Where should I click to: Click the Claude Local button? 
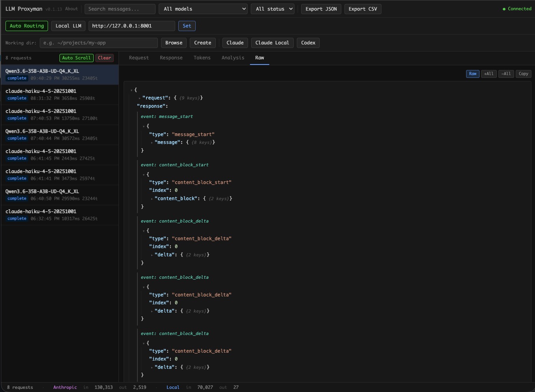click(272, 43)
